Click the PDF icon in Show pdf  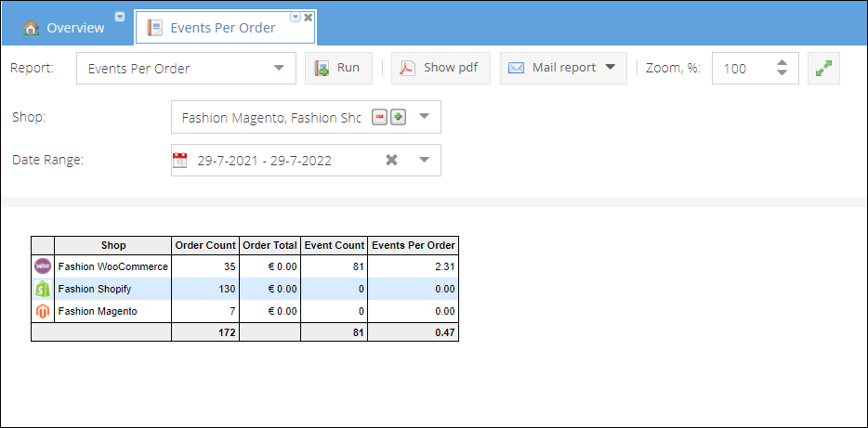click(407, 69)
